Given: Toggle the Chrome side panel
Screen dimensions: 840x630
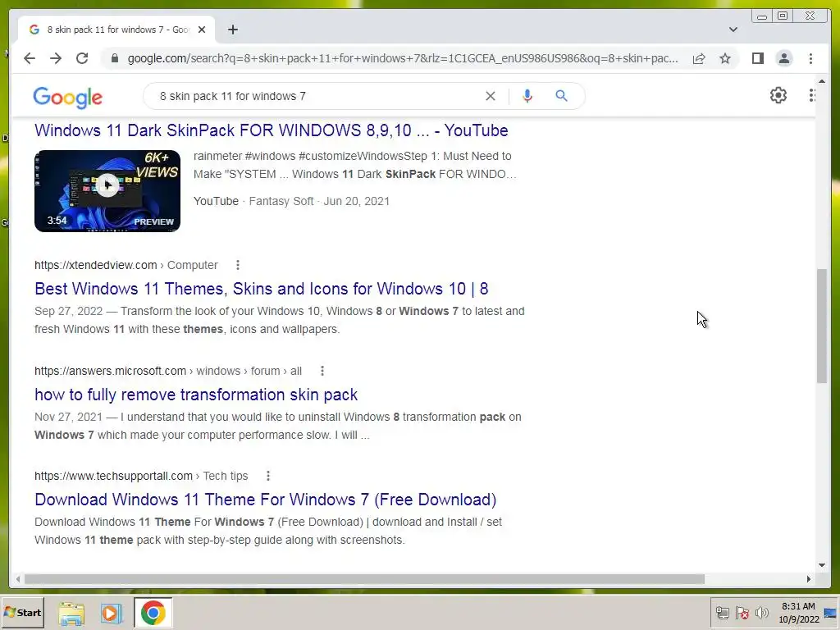Looking at the screenshot, I should [x=757, y=58].
